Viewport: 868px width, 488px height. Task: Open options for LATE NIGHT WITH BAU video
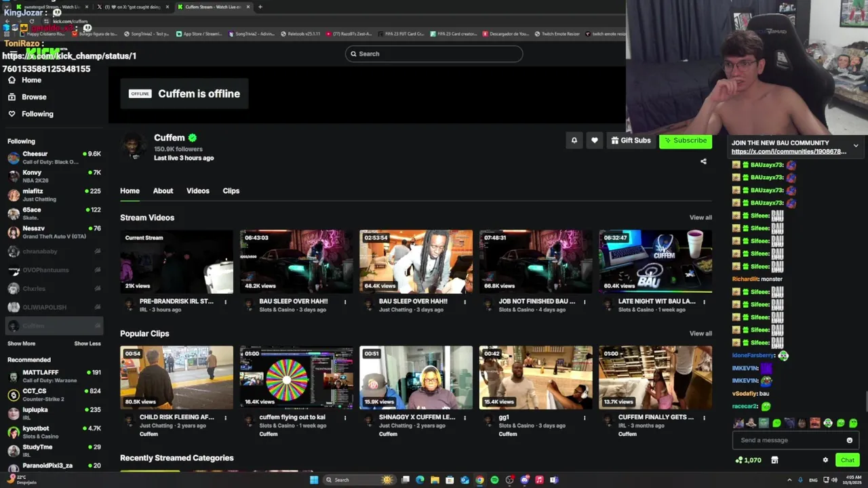click(x=704, y=302)
